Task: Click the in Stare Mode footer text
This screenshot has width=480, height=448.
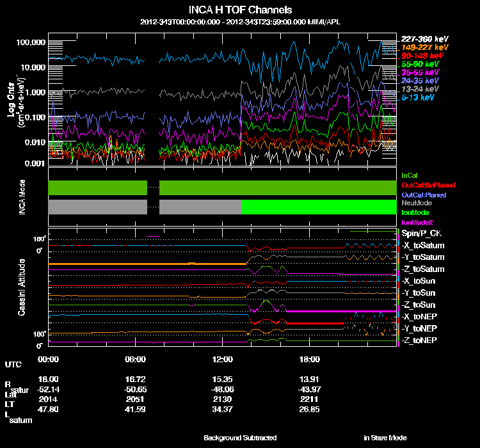Action: point(385,438)
